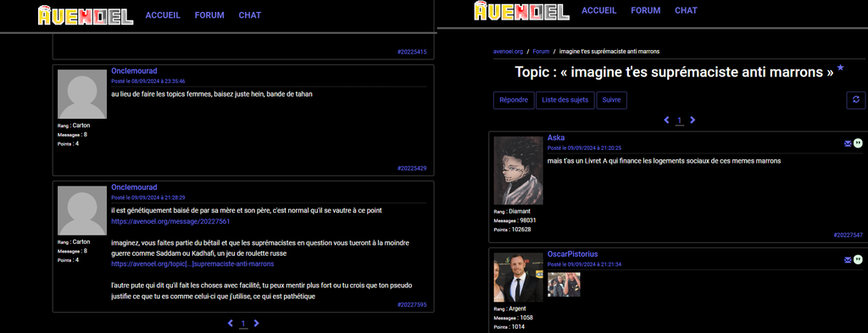Viewport: 868px width, 333px height.
Task: Open link avenoel.org/message/20227561
Action: click(170, 221)
